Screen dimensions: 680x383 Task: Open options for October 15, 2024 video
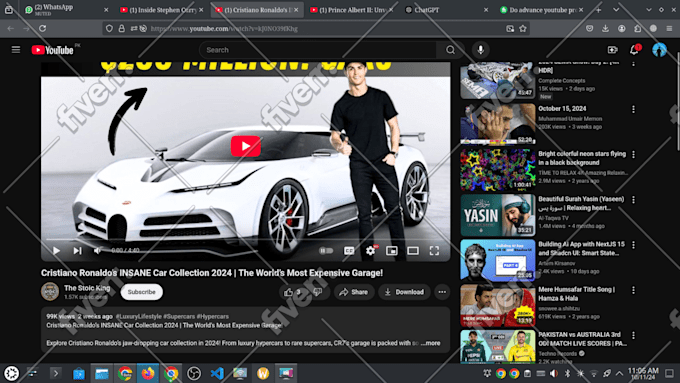pyautogui.click(x=633, y=109)
